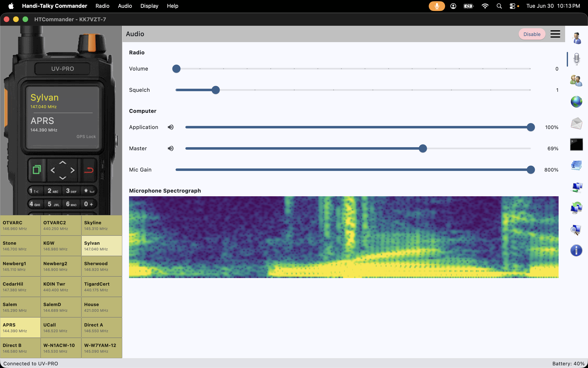The width and height of the screenshot is (588, 368).
Task: Click the radio's red back button
Action: pos(89,170)
